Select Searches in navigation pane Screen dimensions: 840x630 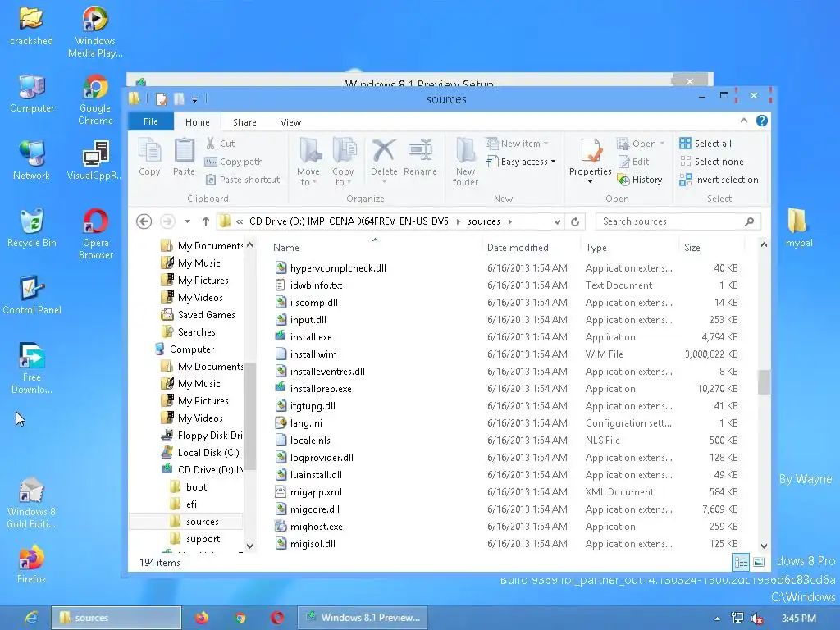197,332
